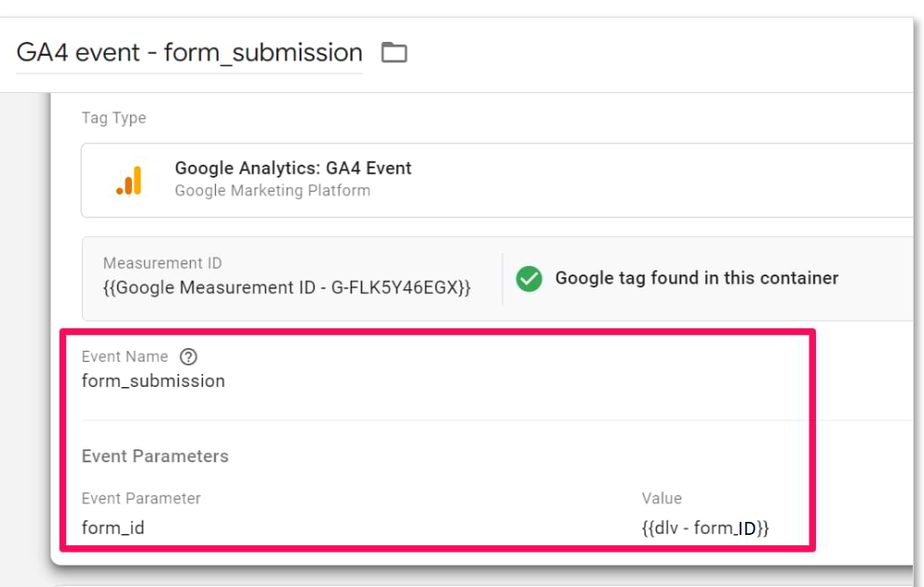Click the green checkmark status icon
The image size is (924, 587).
529,279
